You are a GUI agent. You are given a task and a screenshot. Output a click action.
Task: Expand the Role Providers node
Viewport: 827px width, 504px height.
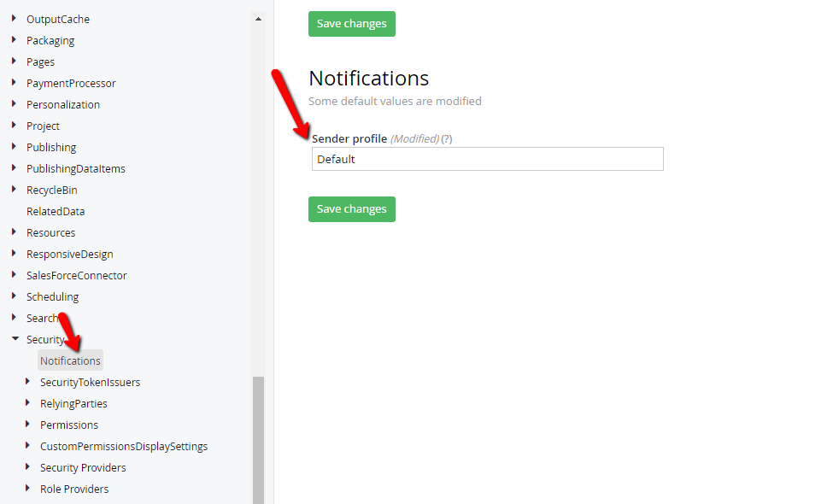(27, 488)
